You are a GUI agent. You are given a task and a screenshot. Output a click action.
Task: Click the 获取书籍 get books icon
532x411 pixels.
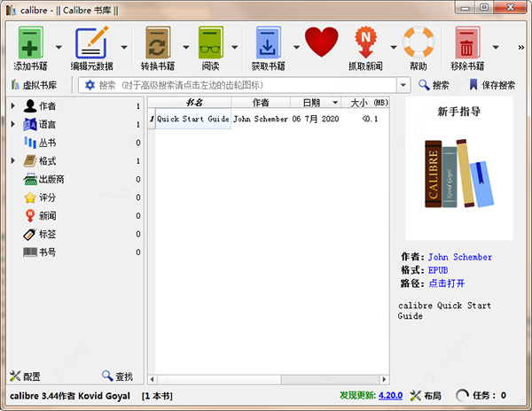[x=268, y=43]
